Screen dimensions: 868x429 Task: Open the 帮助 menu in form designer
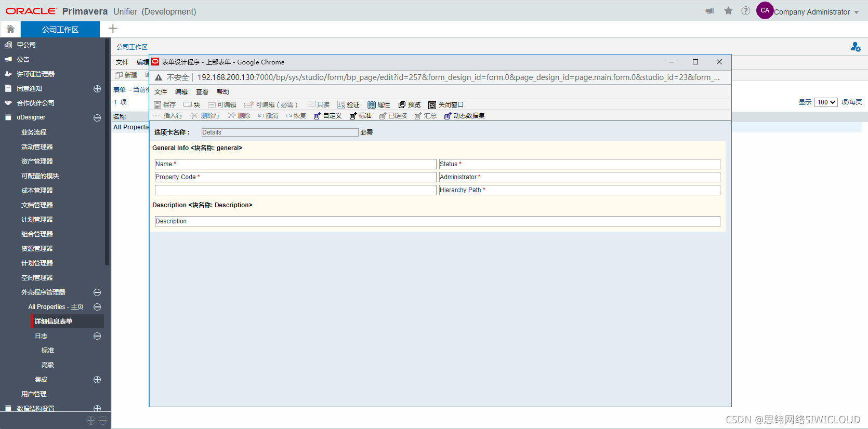tap(223, 92)
